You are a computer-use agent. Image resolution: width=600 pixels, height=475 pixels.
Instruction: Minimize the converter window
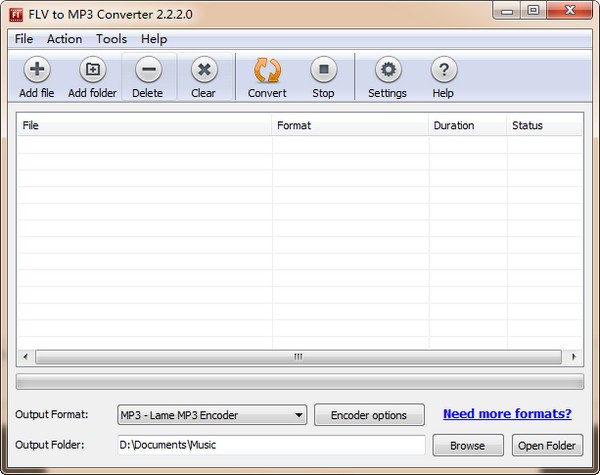coord(507,11)
